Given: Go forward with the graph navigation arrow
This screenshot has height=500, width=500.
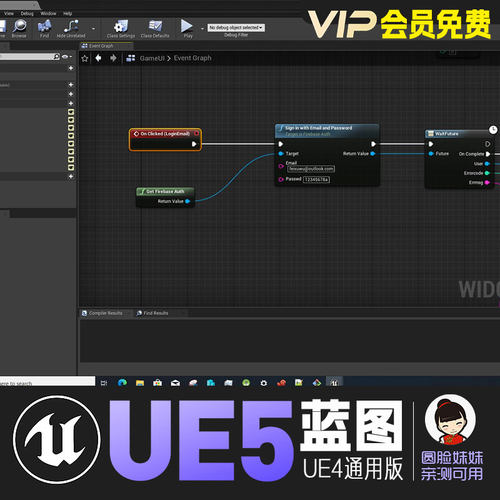Looking at the screenshot, I should [x=113, y=58].
